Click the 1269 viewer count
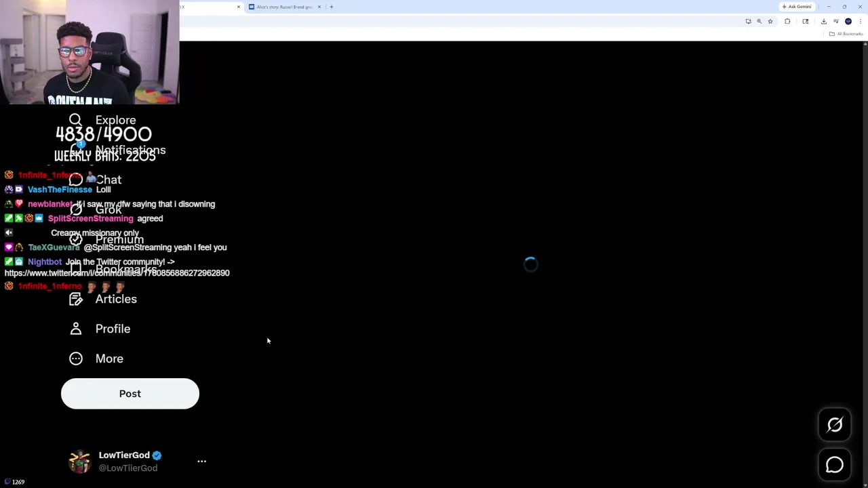The image size is (868, 488). pyautogui.click(x=18, y=482)
